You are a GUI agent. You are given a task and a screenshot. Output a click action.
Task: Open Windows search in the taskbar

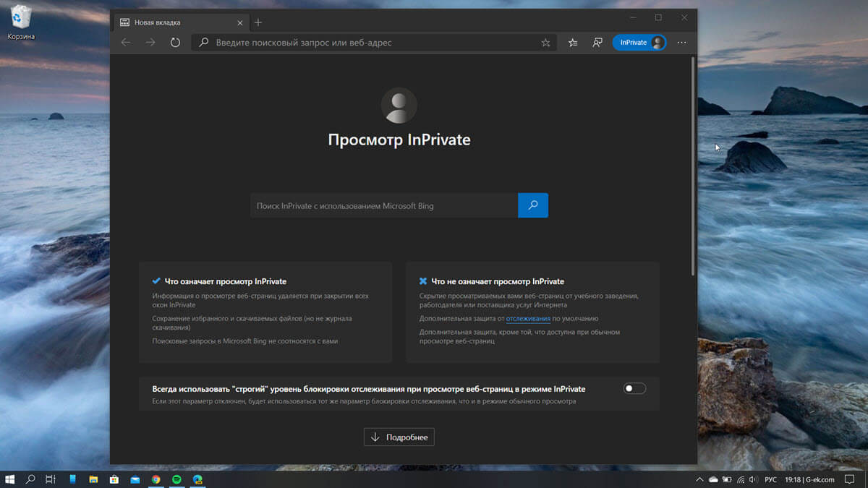click(x=30, y=479)
